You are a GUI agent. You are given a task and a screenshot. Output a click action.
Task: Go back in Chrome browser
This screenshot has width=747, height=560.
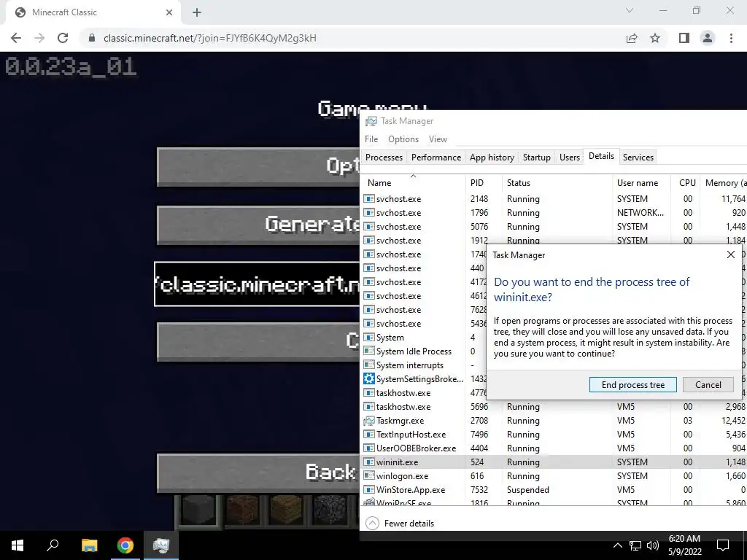click(16, 38)
